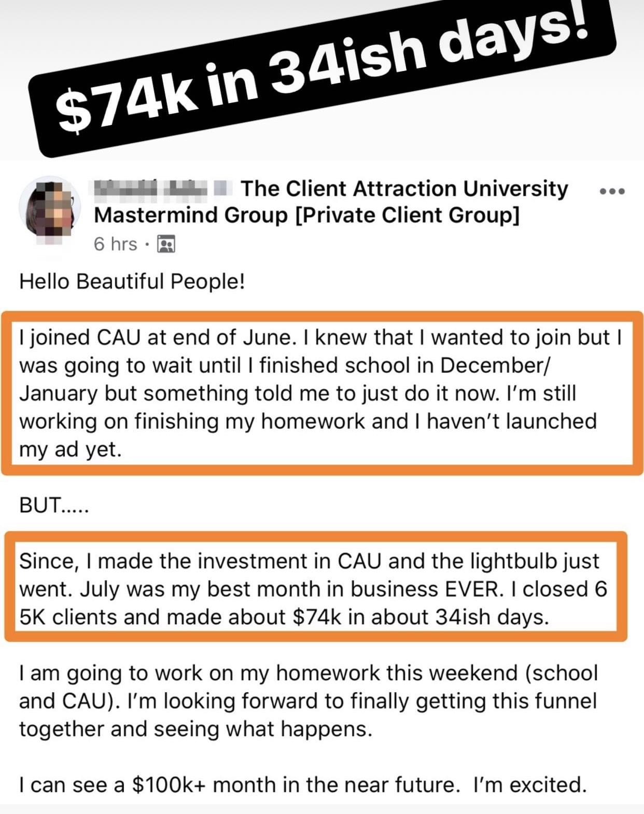Click the 'January but something told me' line
644x814 pixels.
pyautogui.click(x=298, y=394)
